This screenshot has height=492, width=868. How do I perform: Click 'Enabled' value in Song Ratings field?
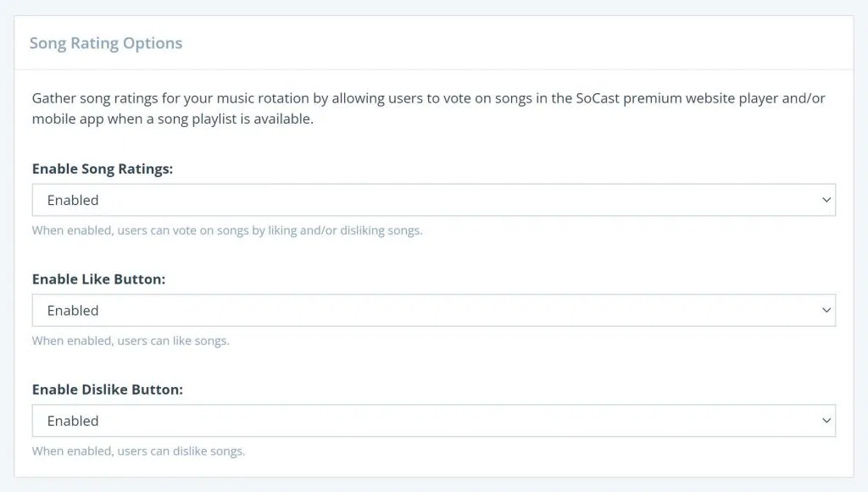pos(73,201)
